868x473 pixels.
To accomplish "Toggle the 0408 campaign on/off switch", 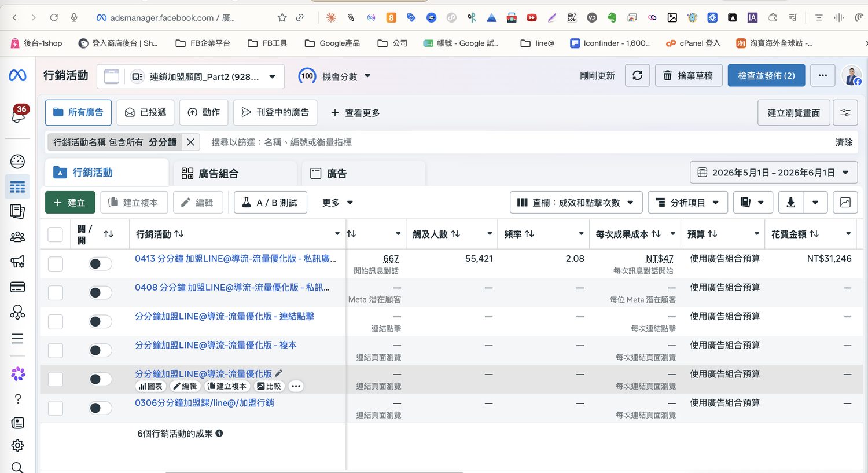I will (100, 292).
